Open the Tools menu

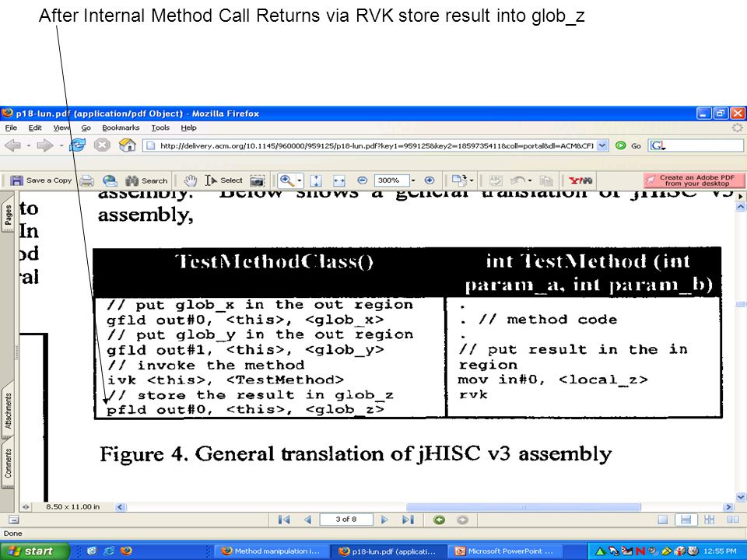(160, 128)
